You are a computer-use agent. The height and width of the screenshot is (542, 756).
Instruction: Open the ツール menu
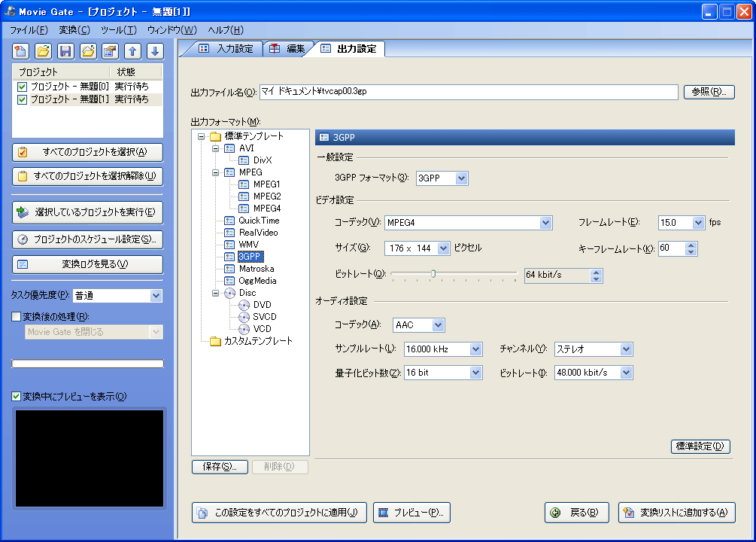119,30
